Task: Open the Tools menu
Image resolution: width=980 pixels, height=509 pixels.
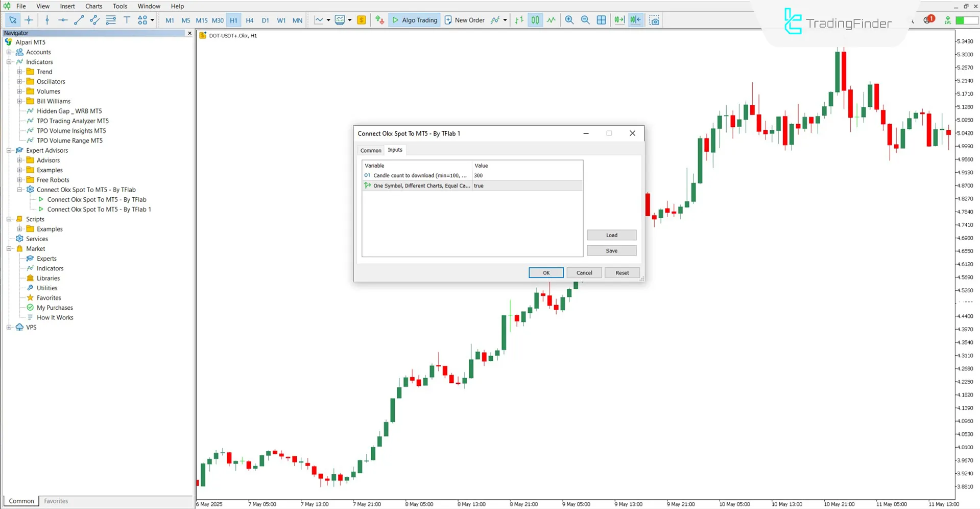Action: click(120, 6)
